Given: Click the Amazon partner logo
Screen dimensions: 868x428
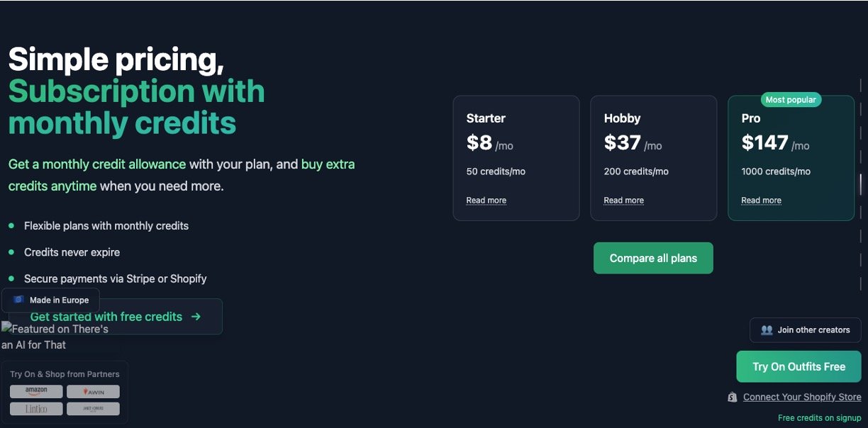Looking at the screenshot, I should point(36,391).
